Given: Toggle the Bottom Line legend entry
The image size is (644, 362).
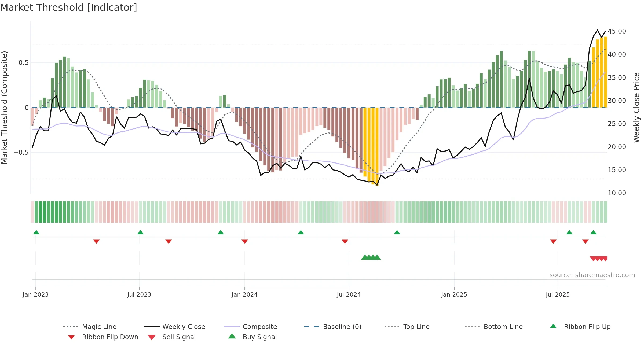Looking at the screenshot, I should [494, 327].
